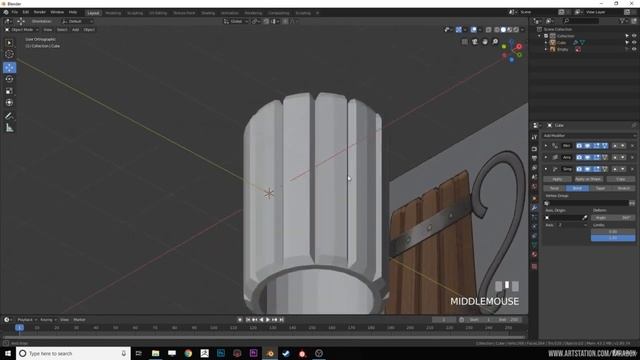Select the Bend deform mode
This screenshot has height=360, width=640.
pyautogui.click(x=577, y=188)
